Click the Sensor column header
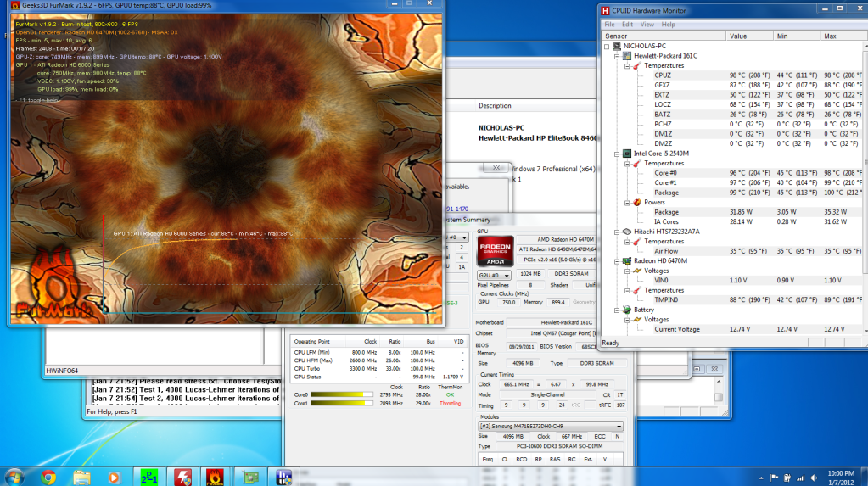868x486 pixels. (x=664, y=36)
